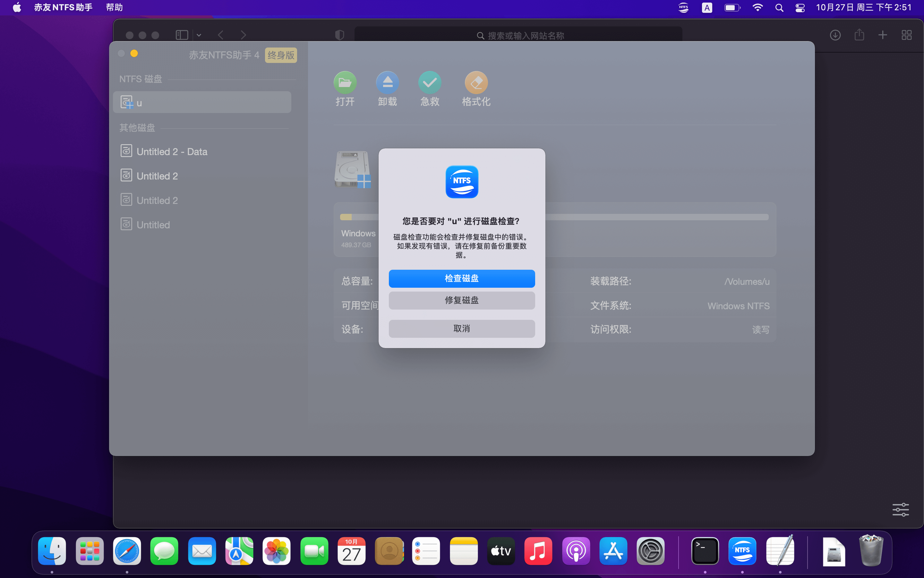This screenshot has height=578, width=924.
Task: Click Safari privacy shield icon
Action: (x=339, y=35)
